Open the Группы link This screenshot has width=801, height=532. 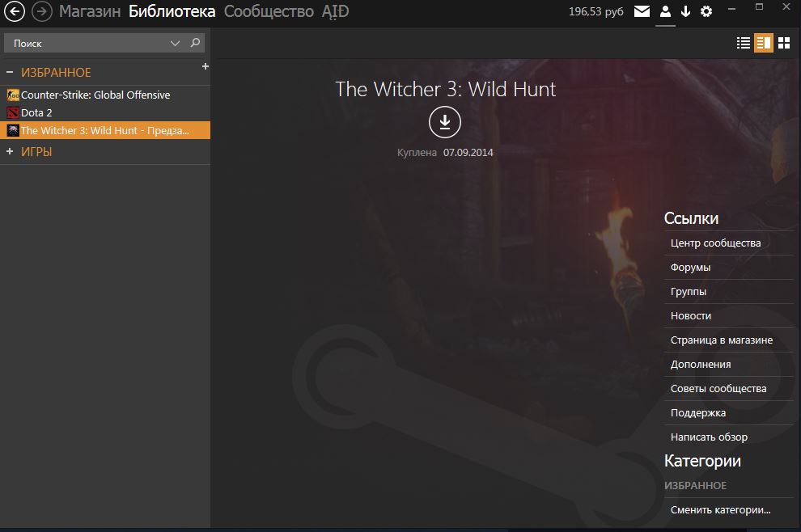coord(689,292)
